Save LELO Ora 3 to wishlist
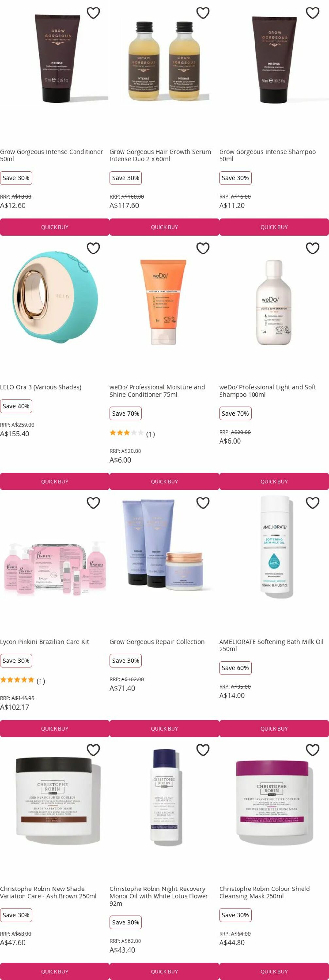The width and height of the screenshot is (329, 980). (x=93, y=248)
